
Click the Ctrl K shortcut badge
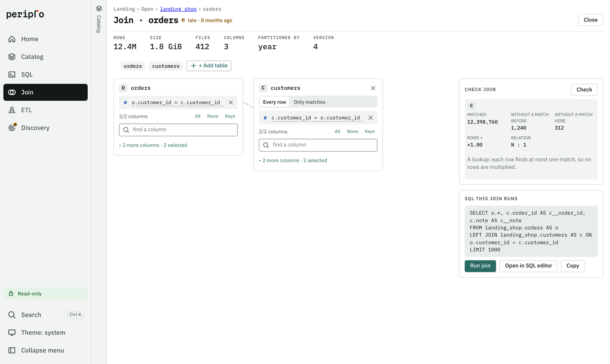tap(75, 315)
